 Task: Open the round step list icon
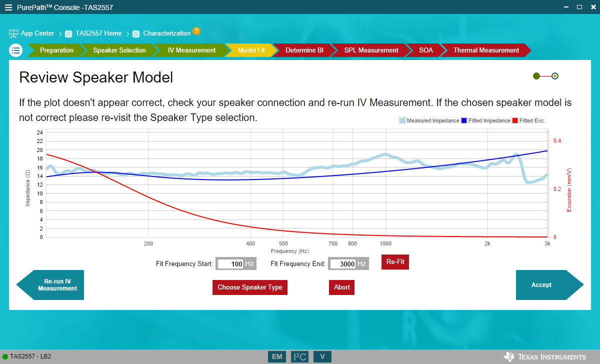(16, 50)
